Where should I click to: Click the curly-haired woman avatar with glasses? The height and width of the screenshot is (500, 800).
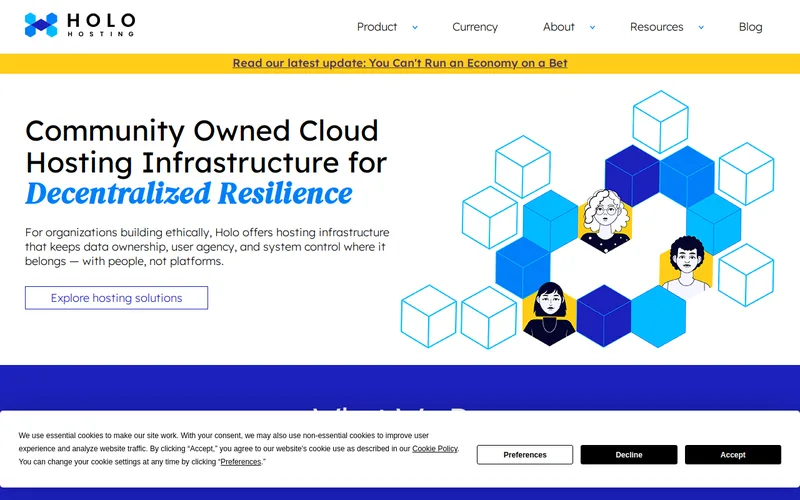[606, 221]
